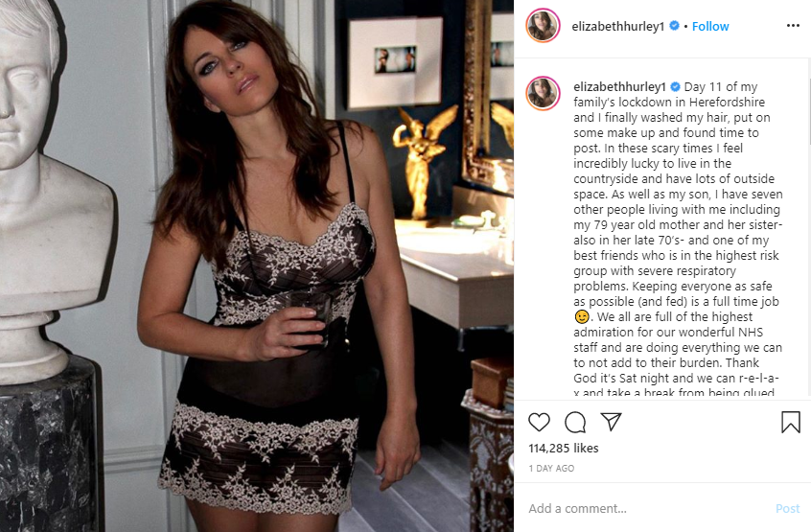This screenshot has height=532, width=811.
Task: Open the elizabethhurley1 username in the caption
Action: point(619,87)
